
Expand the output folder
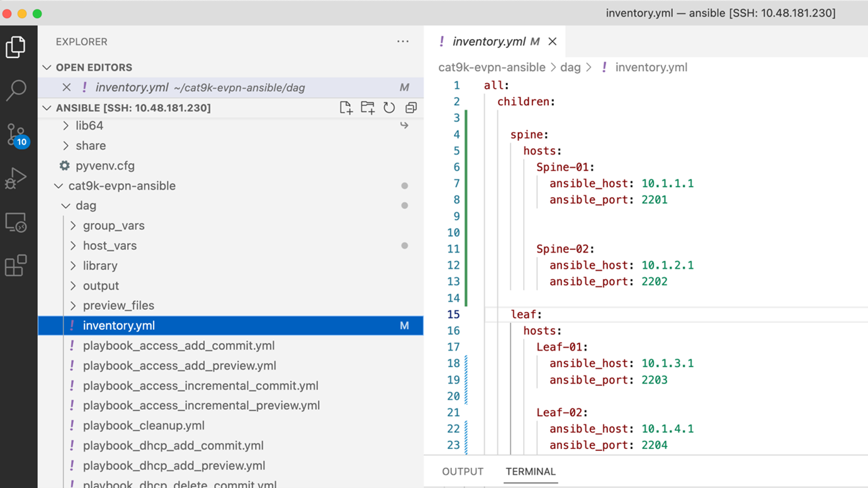pos(74,286)
